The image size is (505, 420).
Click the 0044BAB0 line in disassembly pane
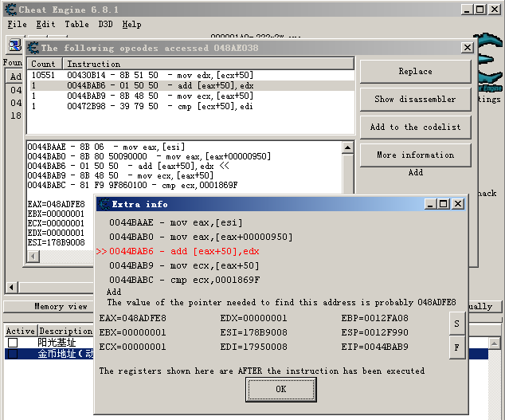click(149, 157)
